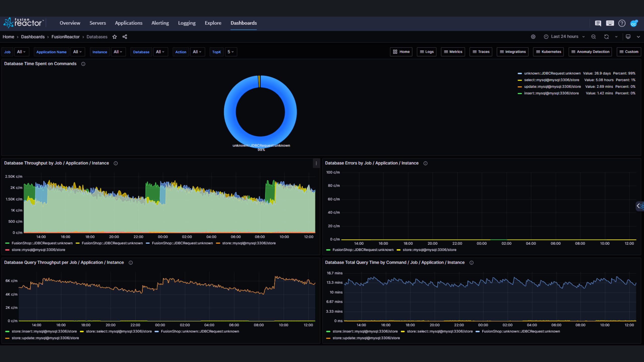The image size is (644, 362).
Task: Zoom out the time range
Action: click(593, 37)
